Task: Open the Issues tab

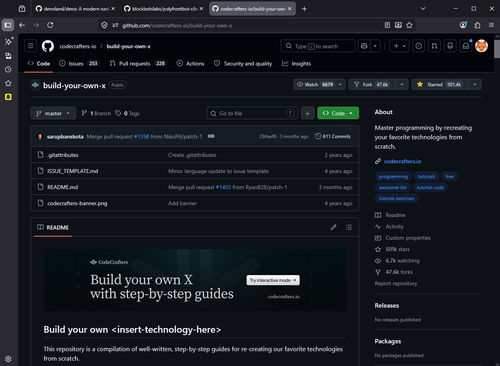Action: pos(79,63)
